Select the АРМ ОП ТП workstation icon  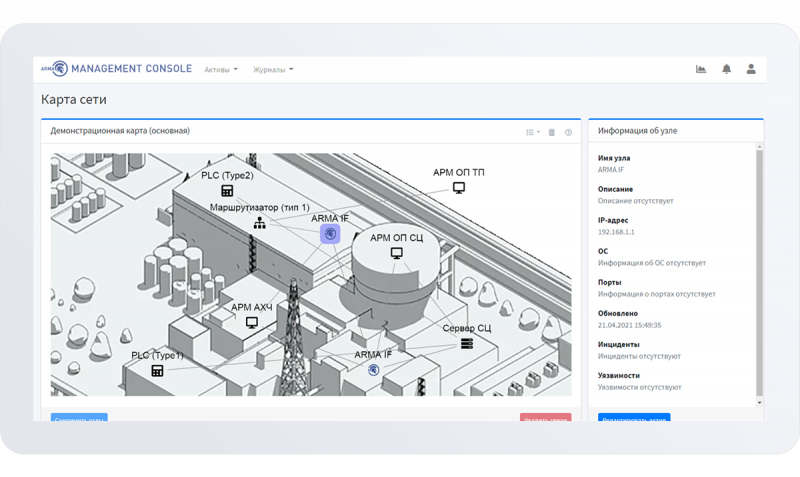[x=459, y=188]
